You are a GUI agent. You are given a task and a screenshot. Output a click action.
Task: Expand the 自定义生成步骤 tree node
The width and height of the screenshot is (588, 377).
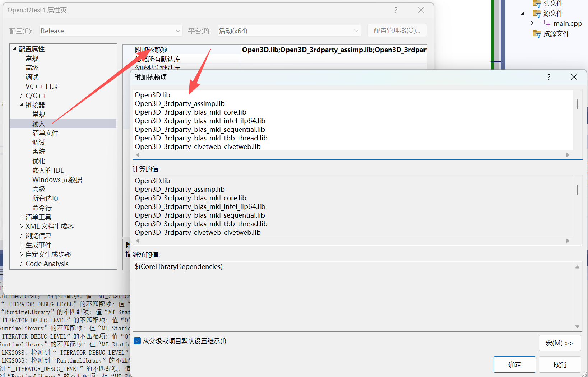click(x=21, y=254)
